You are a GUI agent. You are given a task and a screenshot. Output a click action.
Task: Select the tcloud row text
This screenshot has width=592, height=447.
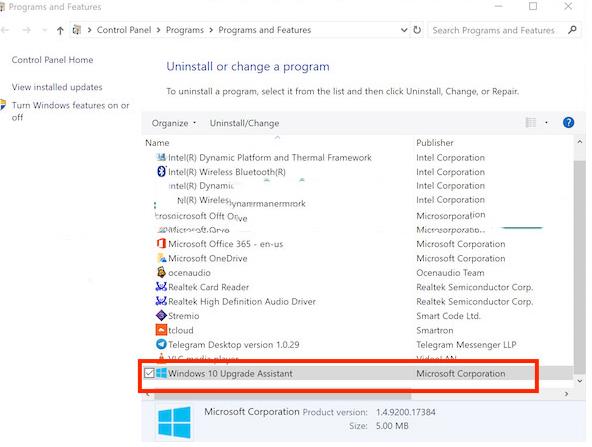tap(180, 330)
